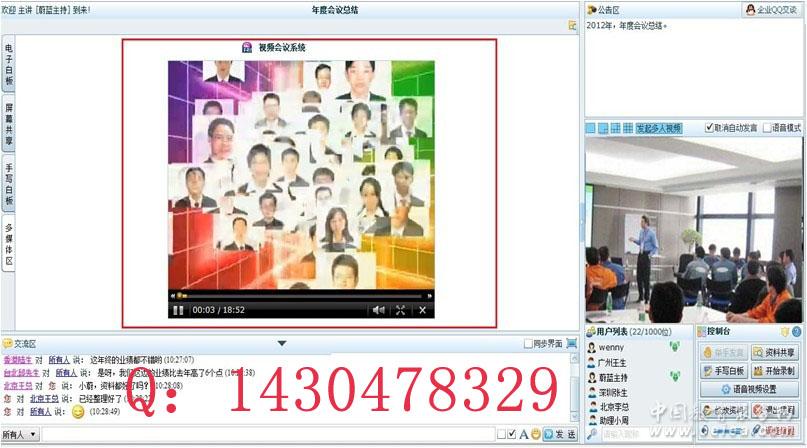
Task: Mute the video player speaker icon
Action: pyautogui.click(x=378, y=310)
